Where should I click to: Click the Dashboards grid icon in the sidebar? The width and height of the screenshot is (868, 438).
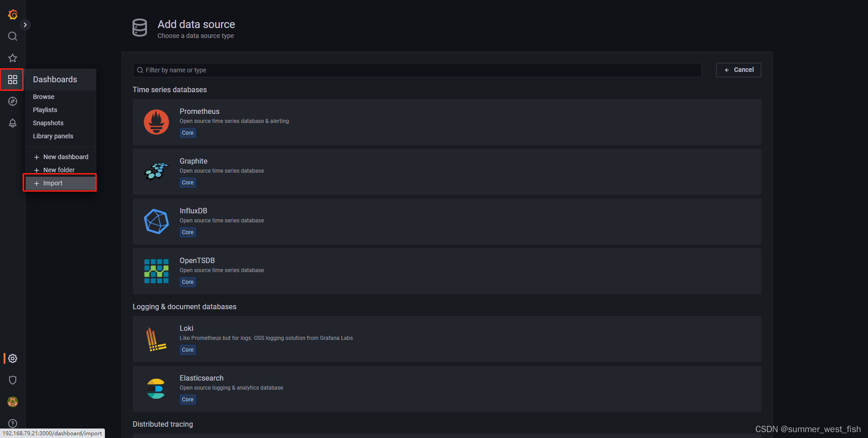click(x=12, y=80)
